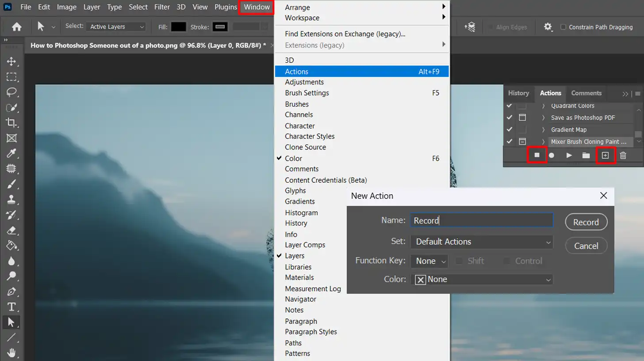Switch to the Comments tab
The width and height of the screenshot is (644, 361).
click(586, 93)
